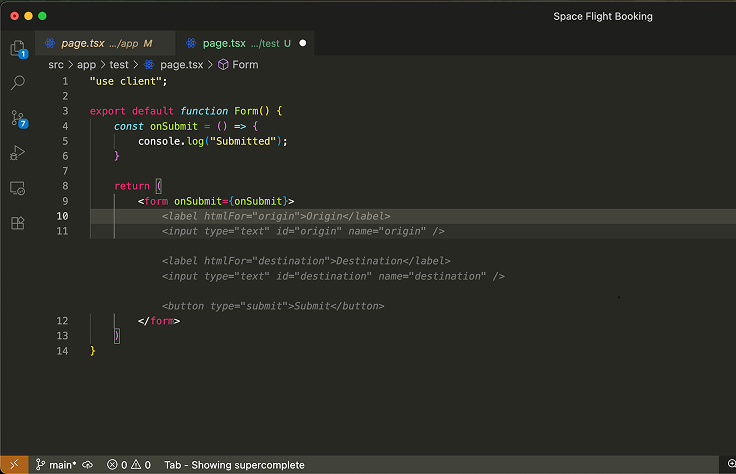The height and width of the screenshot is (474, 736).
Task: Open the Form symbol breadcrumb
Action: pyautogui.click(x=244, y=64)
